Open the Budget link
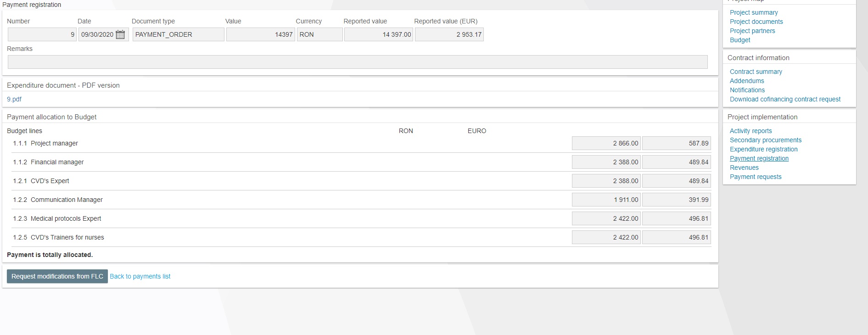 click(740, 40)
